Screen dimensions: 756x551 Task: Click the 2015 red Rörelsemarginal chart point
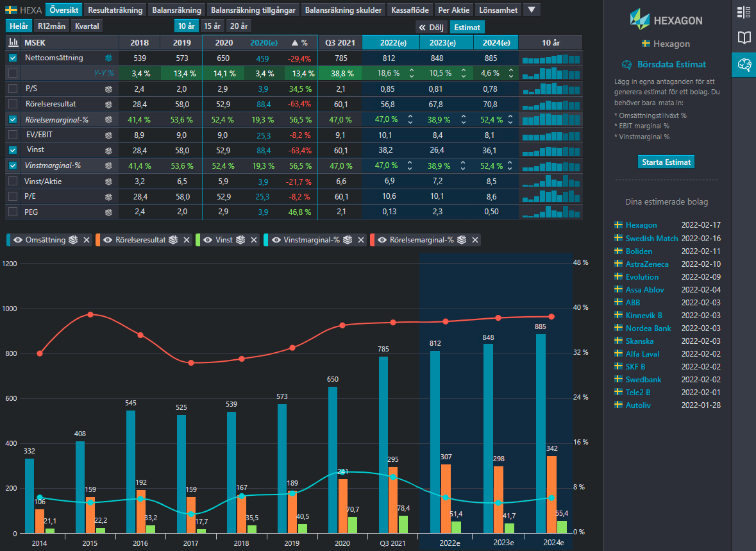(x=90, y=314)
